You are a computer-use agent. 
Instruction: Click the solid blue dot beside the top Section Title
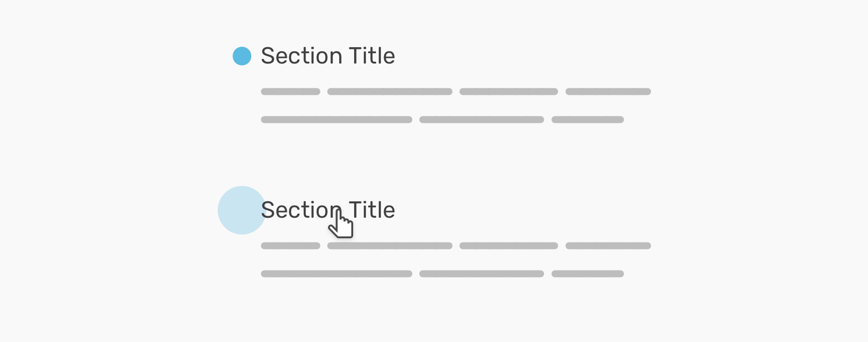click(242, 56)
